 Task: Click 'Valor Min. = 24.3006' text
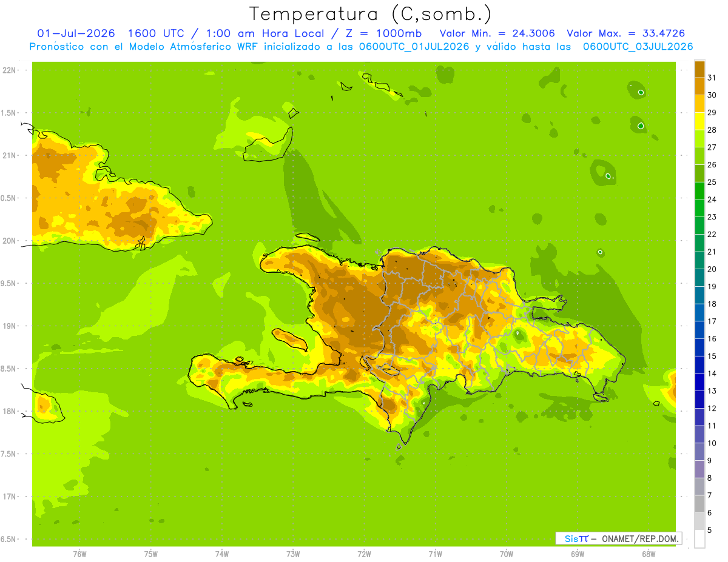(497, 33)
